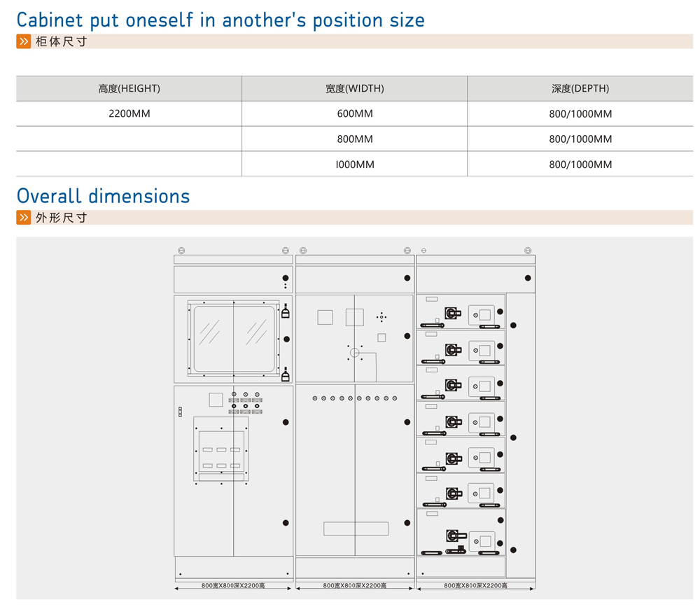The height and width of the screenshot is (609, 700).
Task: Click the 2200MM height cell
Action: 129,114
